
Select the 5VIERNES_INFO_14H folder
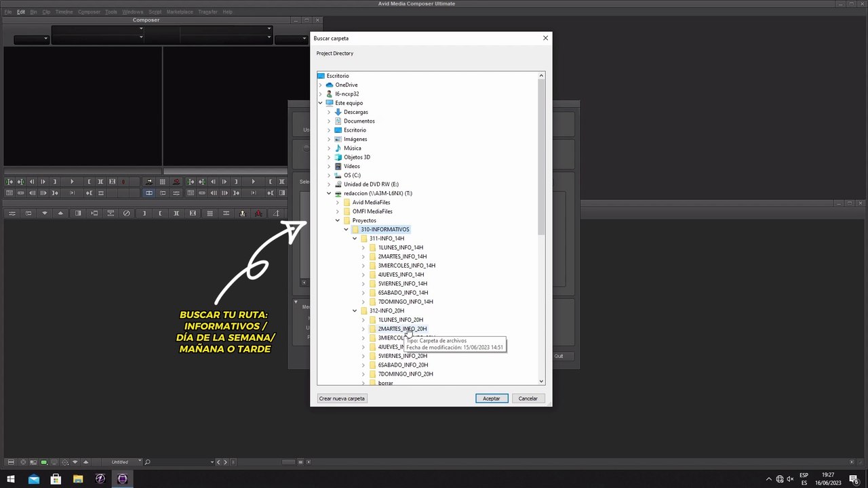click(x=403, y=283)
